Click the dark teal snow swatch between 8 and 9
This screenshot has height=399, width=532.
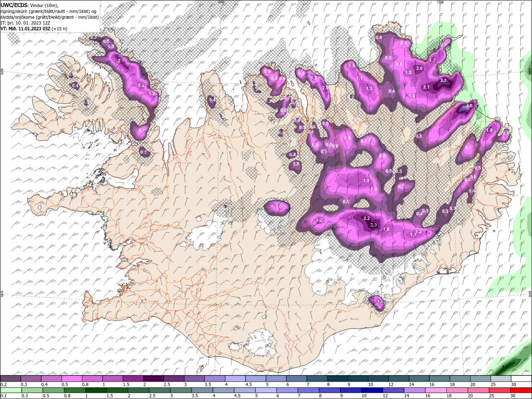(x=337, y=379)
